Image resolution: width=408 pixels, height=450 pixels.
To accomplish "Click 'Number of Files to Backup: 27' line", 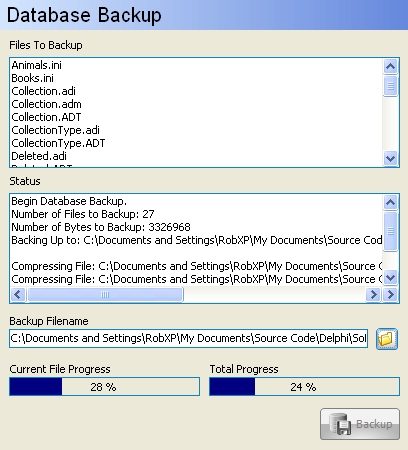I will tap(83, 214).
